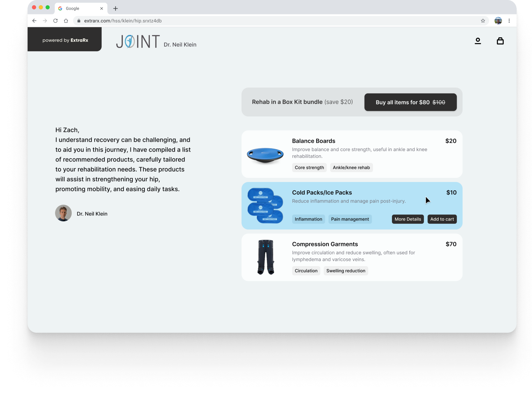
Task: Click the $10 Cold Packs price
Action: click(x=451, y=192)
